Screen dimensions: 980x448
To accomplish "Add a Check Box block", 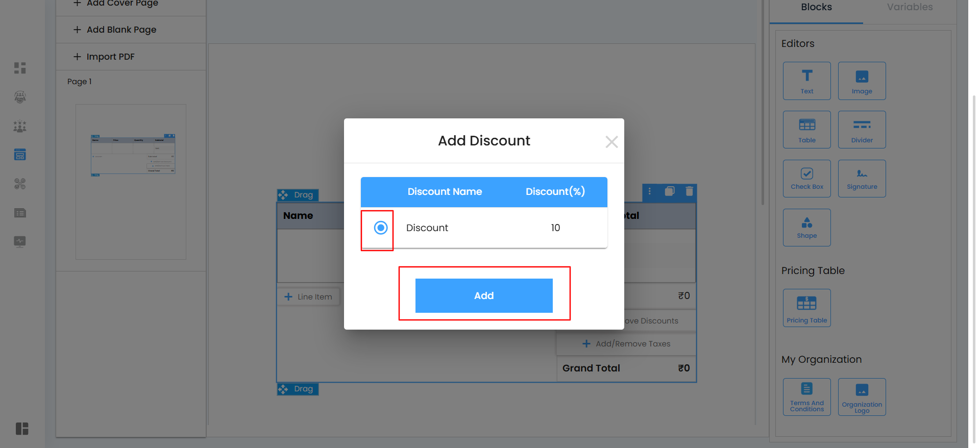I will [806, 179].
